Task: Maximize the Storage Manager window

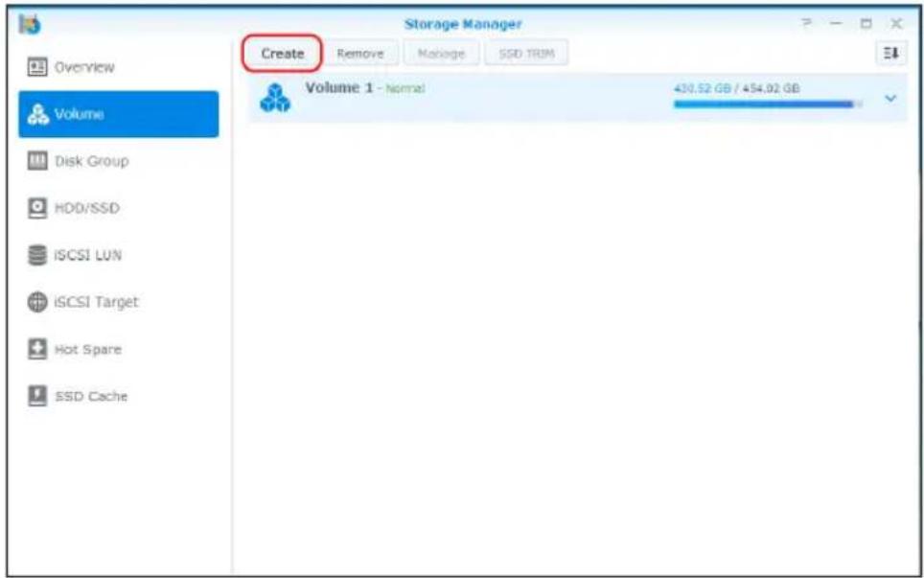Action: 866,24
